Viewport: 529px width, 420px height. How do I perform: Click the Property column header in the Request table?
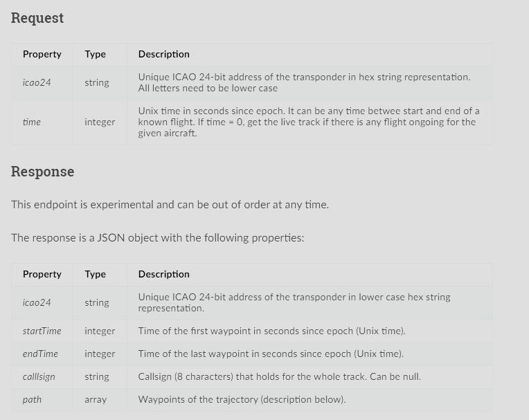(x=42, y=55)
